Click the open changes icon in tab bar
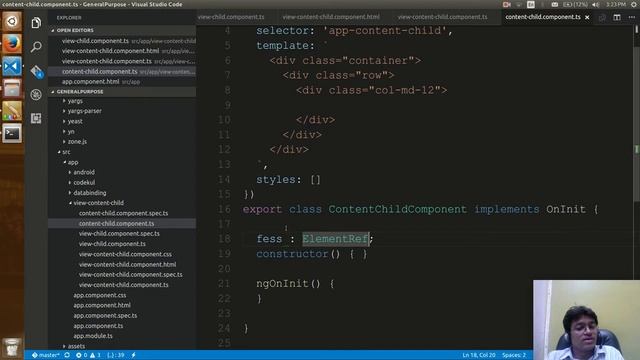Viewport: 640px width, 360px height. 602,17
